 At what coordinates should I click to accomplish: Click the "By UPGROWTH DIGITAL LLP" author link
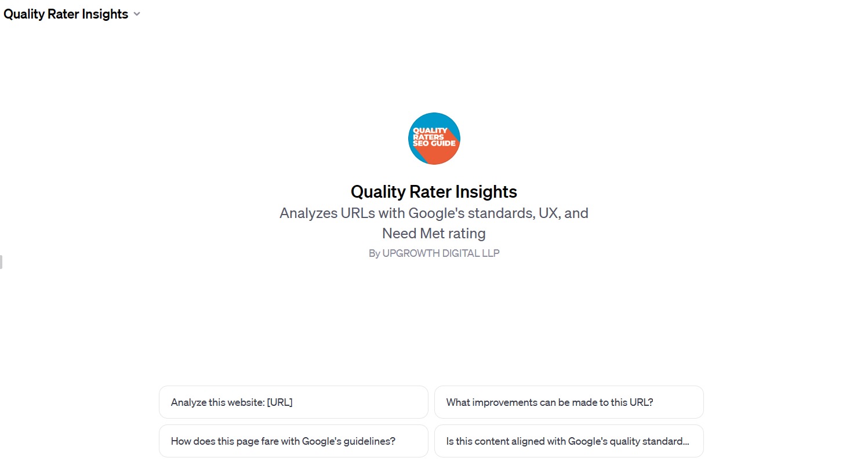point(434,253)
